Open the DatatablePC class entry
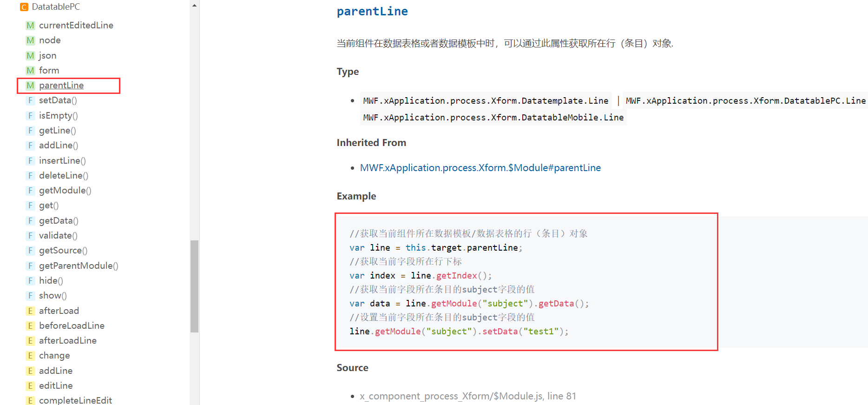This screenshot has height=405, width=868. 56,7
